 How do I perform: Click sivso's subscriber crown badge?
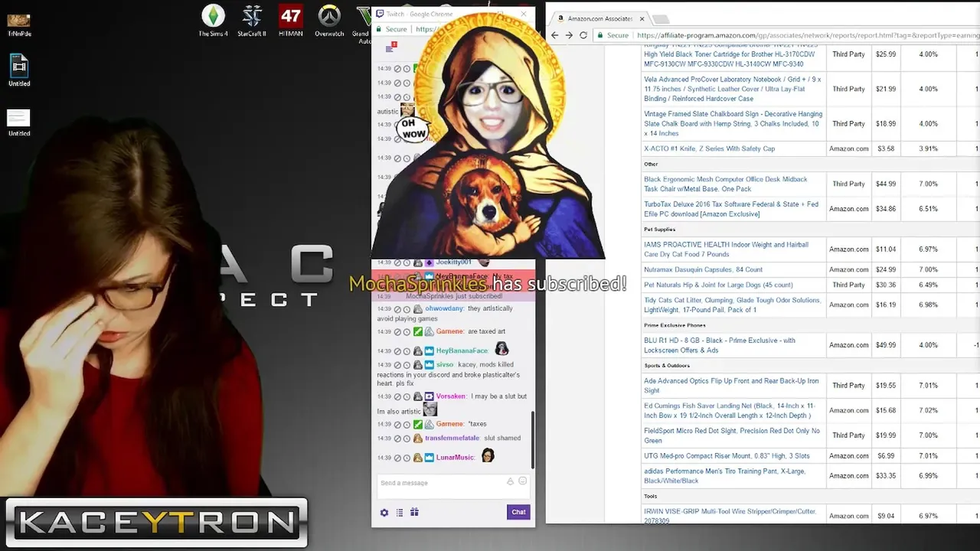(x=430, y=365)
